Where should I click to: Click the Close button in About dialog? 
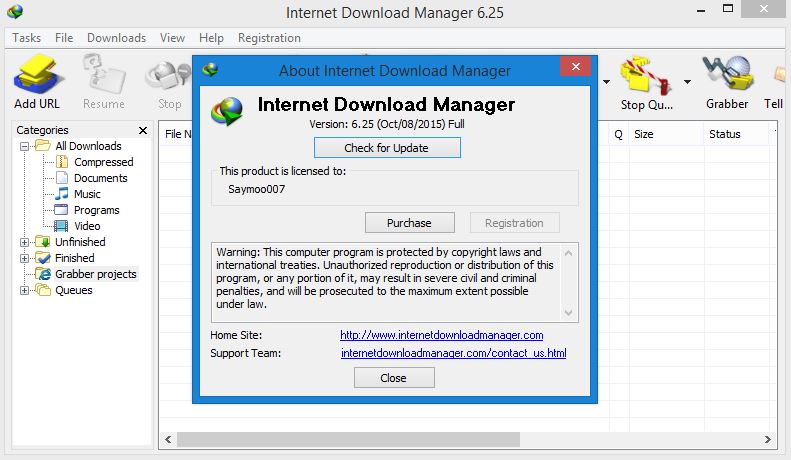coord(394,378)
